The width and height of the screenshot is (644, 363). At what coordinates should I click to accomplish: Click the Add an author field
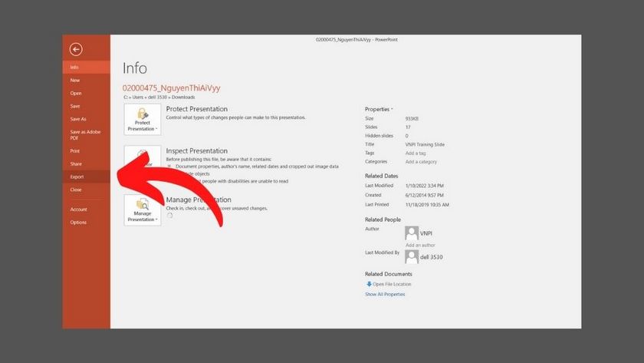[x=420, y=245]
